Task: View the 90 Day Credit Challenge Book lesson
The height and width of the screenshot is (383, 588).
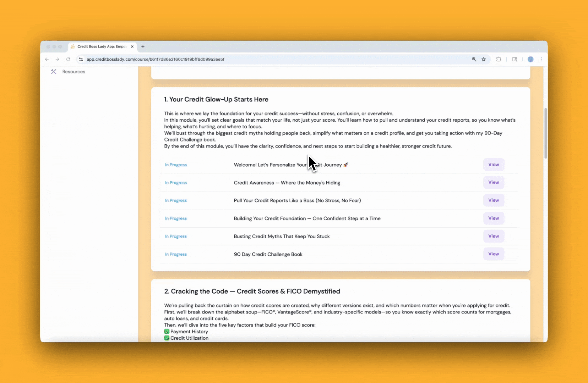Action: pos(494,254)
